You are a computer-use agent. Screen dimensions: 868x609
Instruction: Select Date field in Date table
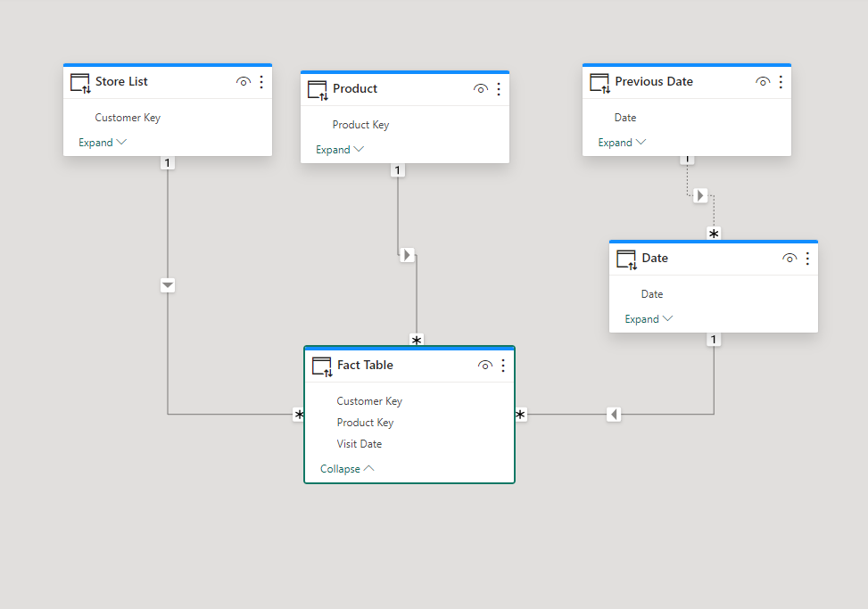tap(652, 294)
